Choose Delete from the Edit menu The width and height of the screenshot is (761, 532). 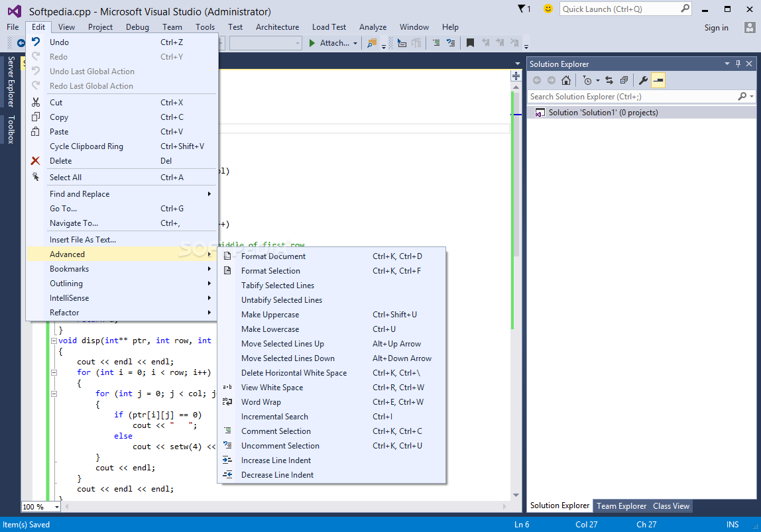tap(122, 160)
